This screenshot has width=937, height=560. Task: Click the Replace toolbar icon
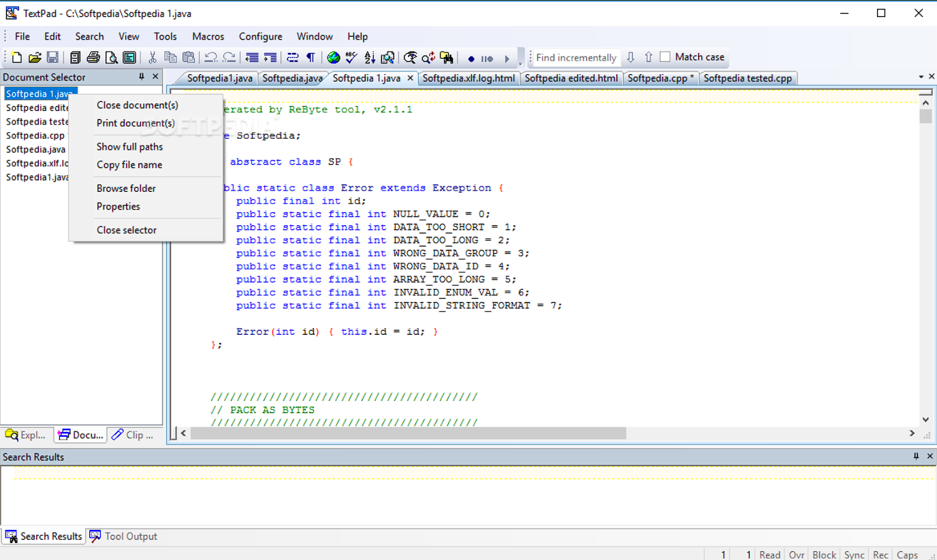click(x=428, y=58)
